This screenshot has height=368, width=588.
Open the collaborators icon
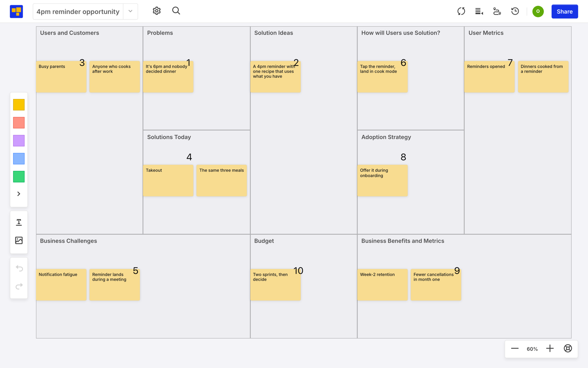point(497,11)
